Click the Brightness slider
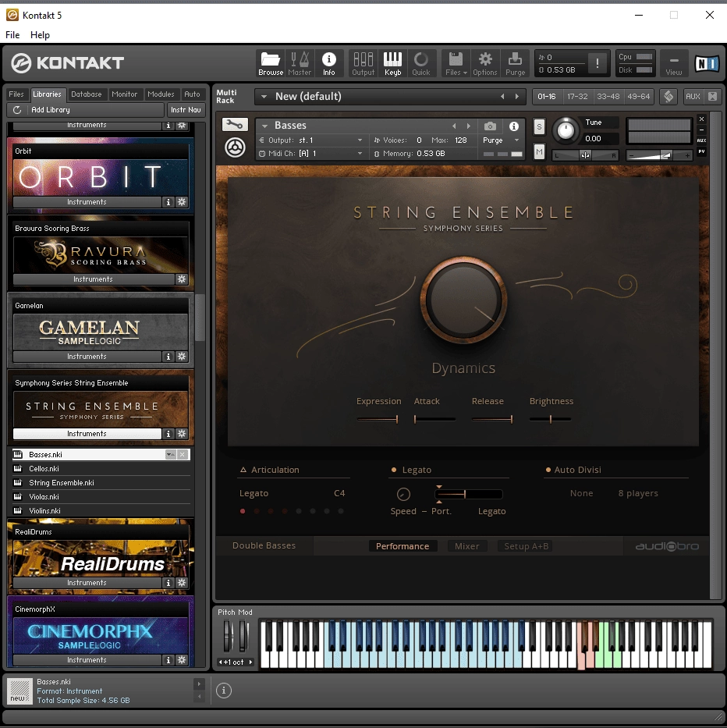727x728 pixels. click(550, 419)
